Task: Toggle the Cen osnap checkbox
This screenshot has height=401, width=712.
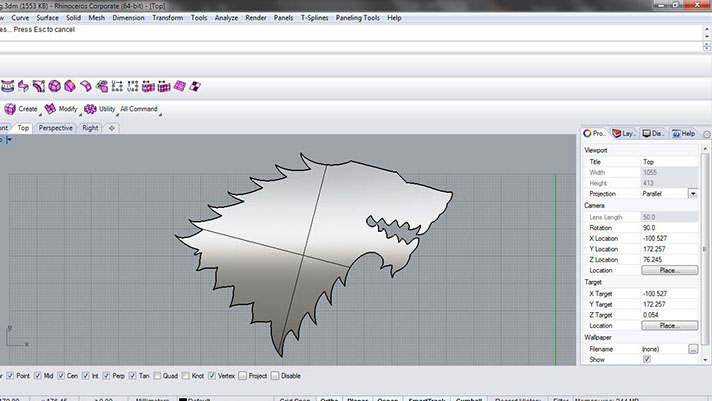Action: click(x=61, y=376)
